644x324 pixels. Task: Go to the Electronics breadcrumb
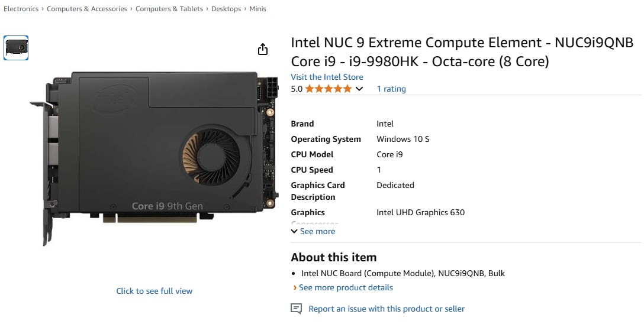21,9
